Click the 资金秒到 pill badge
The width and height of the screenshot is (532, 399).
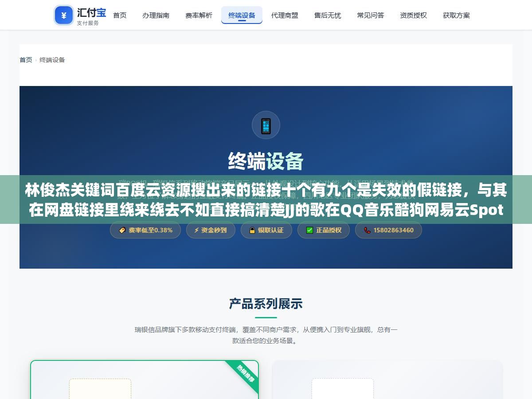[x=211, y=230]
